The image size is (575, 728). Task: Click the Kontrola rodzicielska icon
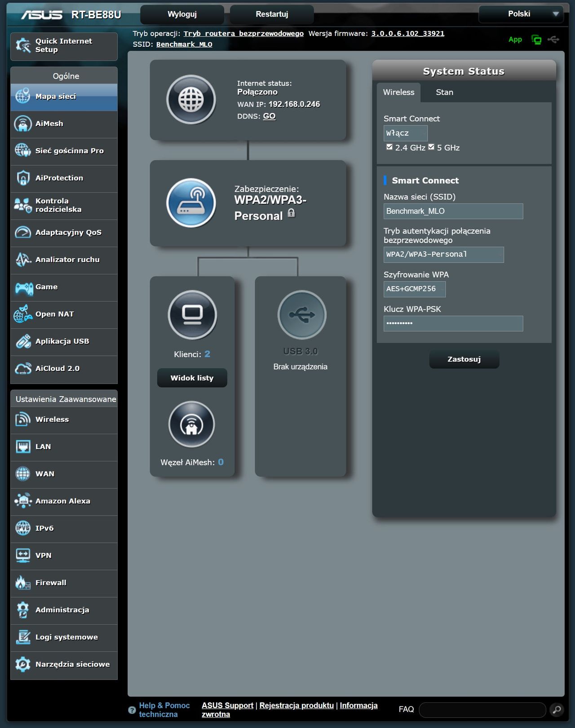(22, 205)
